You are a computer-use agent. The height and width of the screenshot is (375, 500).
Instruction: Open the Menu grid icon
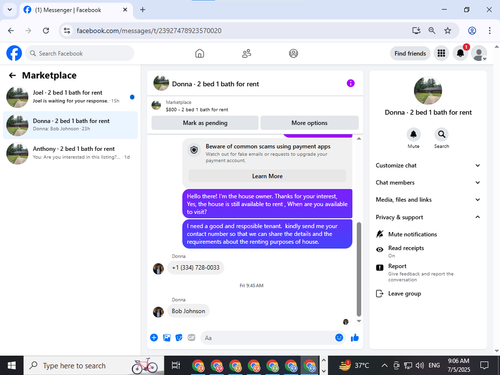click(x=441, y=53)
